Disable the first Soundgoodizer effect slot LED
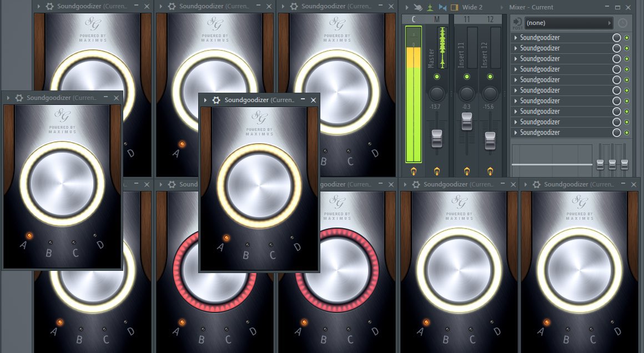The image size is (644, 353). click(627, 37)
